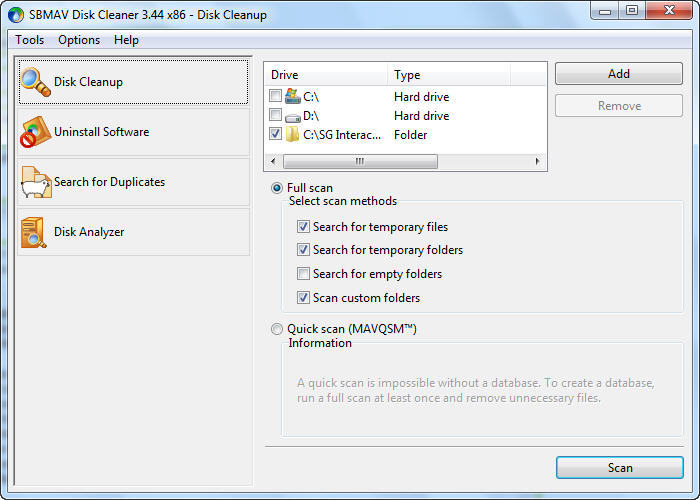This screenshot has width=700, height=500.
Task: Click the D:\ hard drive icon
Action: 293,118
